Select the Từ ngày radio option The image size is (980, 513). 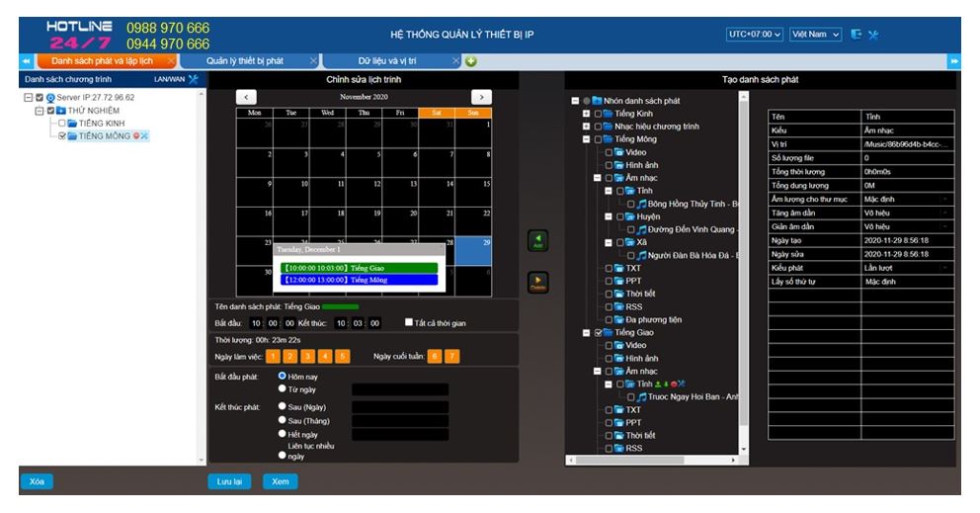click(283, 388)
